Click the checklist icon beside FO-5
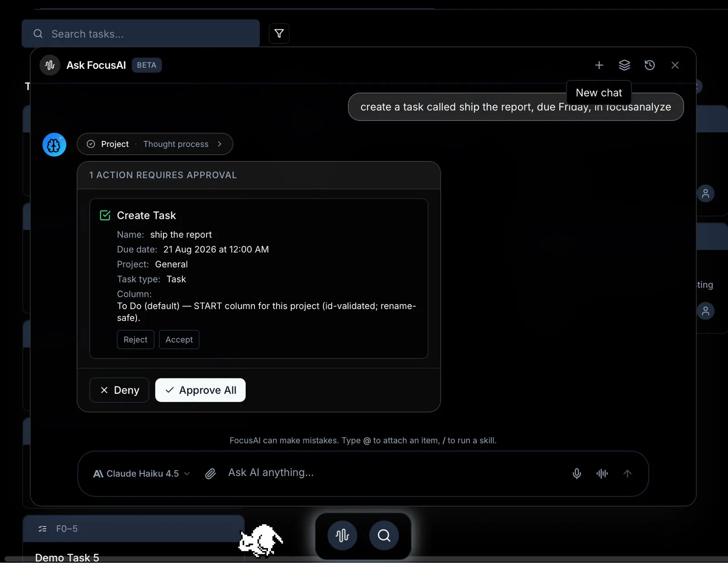 click(x=43, y=529)
